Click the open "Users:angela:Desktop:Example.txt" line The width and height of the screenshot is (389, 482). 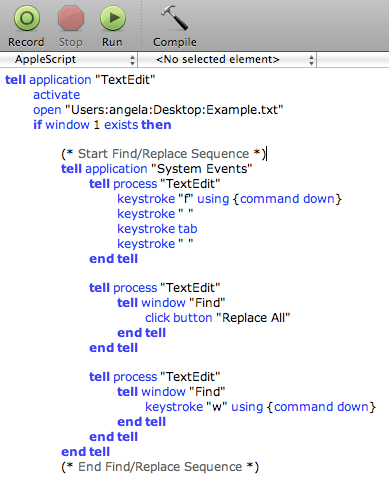click(x=158, y=110)
